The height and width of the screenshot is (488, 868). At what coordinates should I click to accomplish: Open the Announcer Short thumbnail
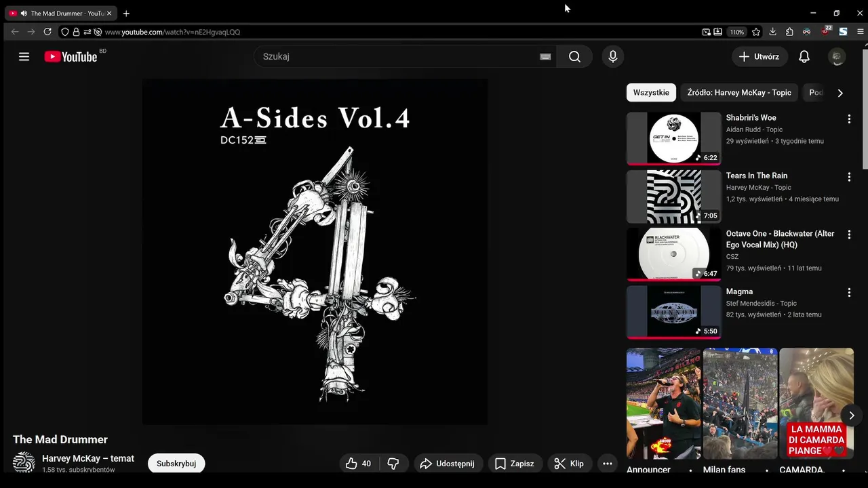tap(664, 404)
